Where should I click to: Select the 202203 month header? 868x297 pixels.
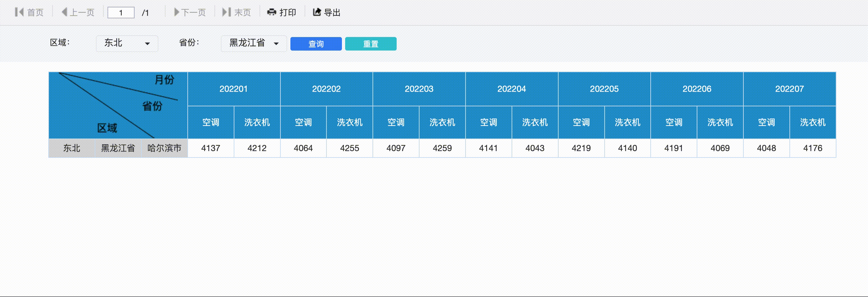coord(419,89)
